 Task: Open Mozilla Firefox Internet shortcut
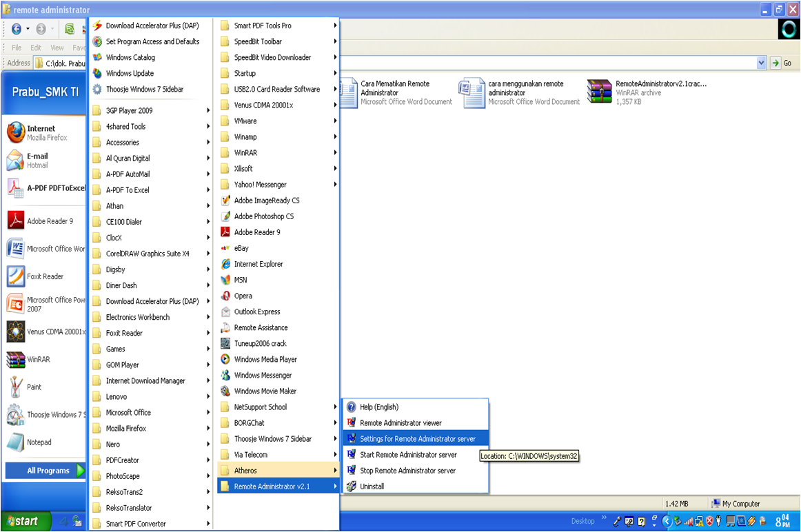(45, 133)
